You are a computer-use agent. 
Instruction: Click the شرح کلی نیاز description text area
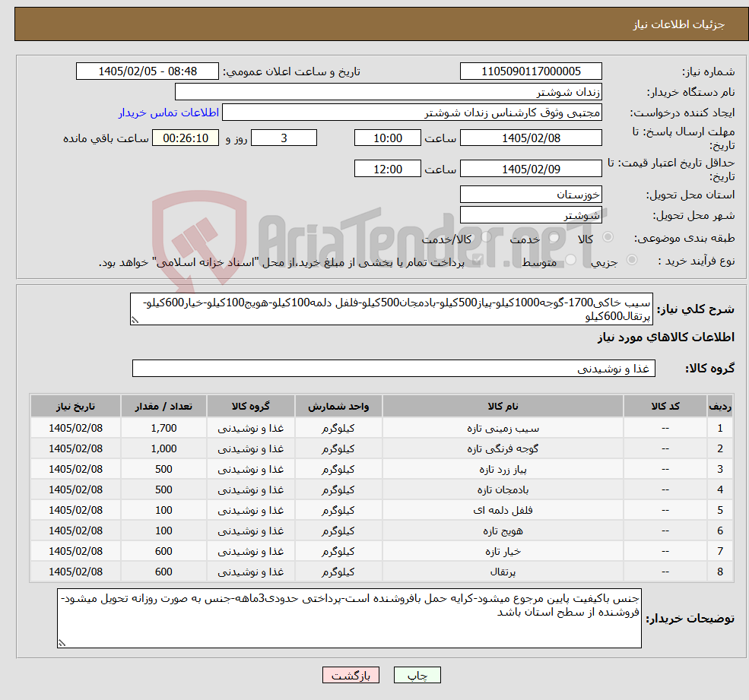(x=391, y=309)
